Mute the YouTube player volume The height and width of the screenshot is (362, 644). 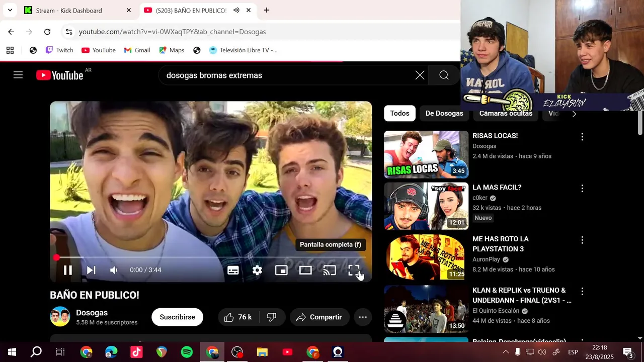[x=114, y=270]
